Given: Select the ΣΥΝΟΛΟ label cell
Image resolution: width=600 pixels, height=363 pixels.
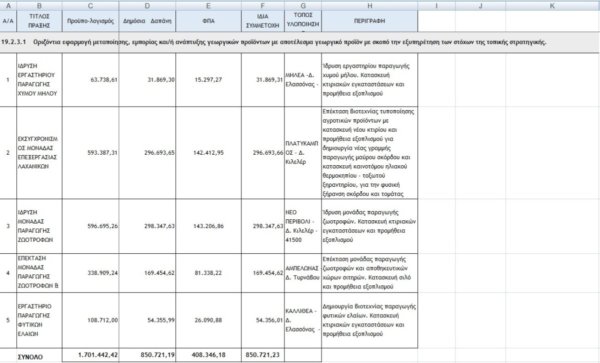Looking at the screenshot, I should 39,356.
